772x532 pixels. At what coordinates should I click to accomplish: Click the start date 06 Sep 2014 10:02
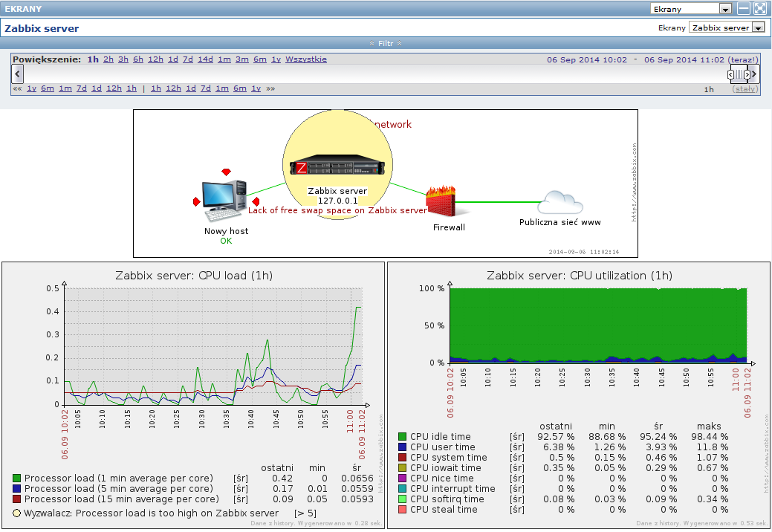tap(587, 59)
